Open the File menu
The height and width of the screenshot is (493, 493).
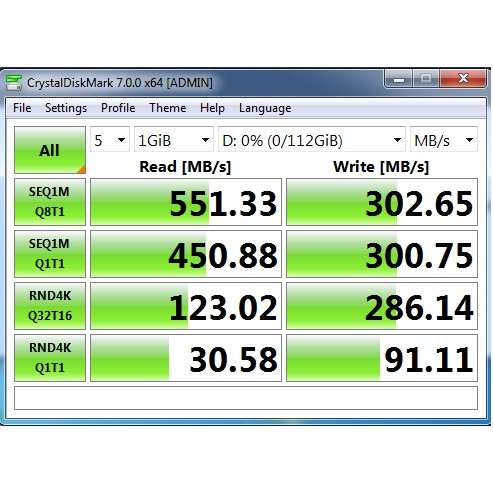click(x=22, y=108)
